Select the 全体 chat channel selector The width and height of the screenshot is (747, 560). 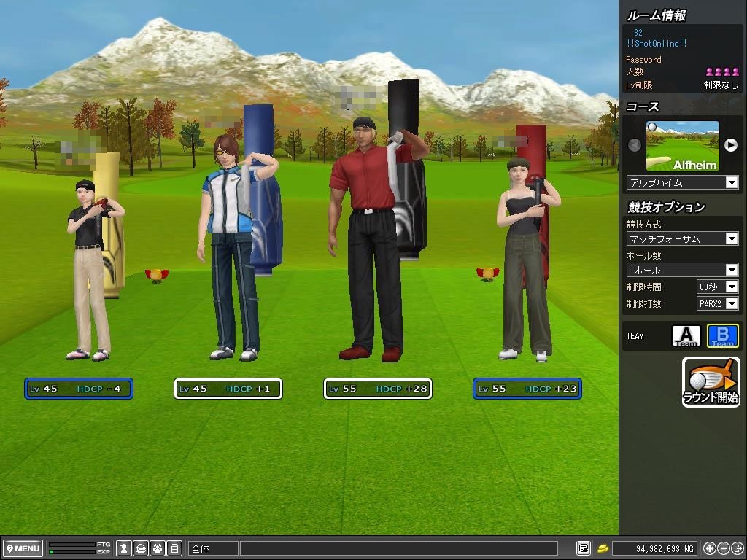tap(213, 548)
